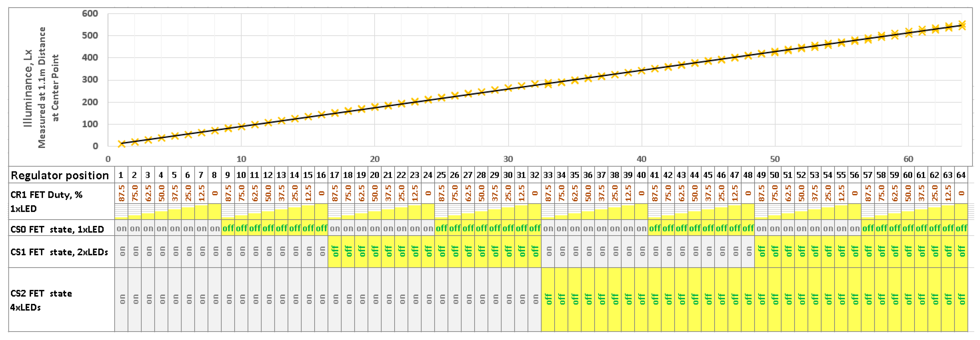Toggle CS1 FET state under position 17
Image resolution: width=980 pixels, height=340 pixels.
click(334, 251)
